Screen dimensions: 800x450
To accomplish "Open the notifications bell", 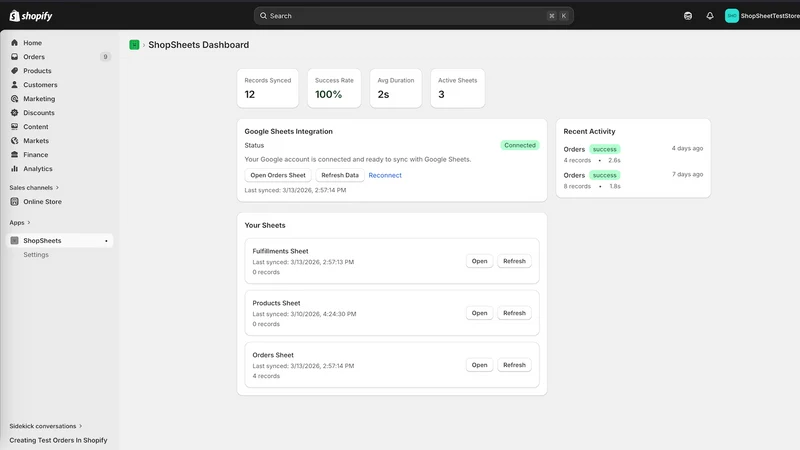I will click(710, 16).
